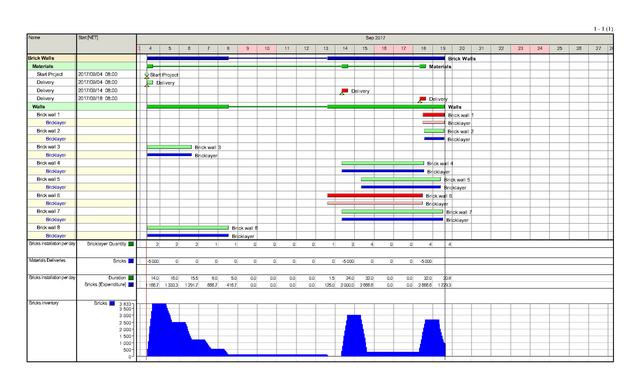Image resolution: width=640 pixels, height=389 pixels.
Task: Click the green Walls summary bar label
Action: (x=454, y=107)
